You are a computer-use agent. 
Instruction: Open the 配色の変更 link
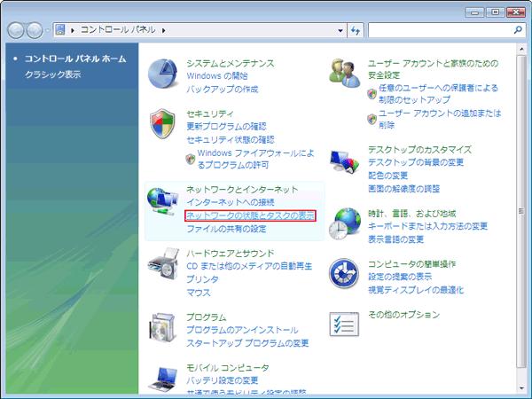387,176
